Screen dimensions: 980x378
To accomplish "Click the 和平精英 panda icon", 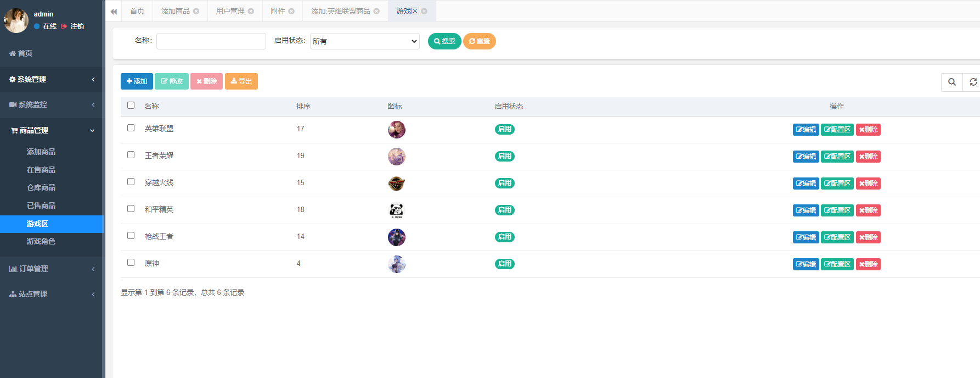I will [x=396, y=210].
